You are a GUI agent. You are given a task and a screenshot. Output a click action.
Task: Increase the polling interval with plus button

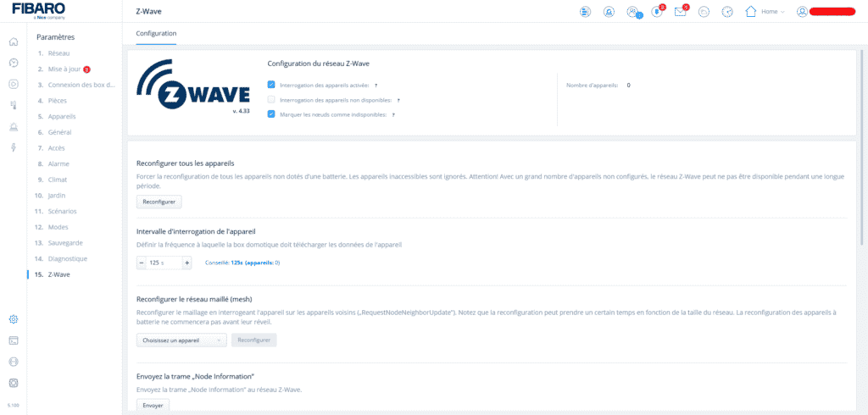(x=187, y=263)
